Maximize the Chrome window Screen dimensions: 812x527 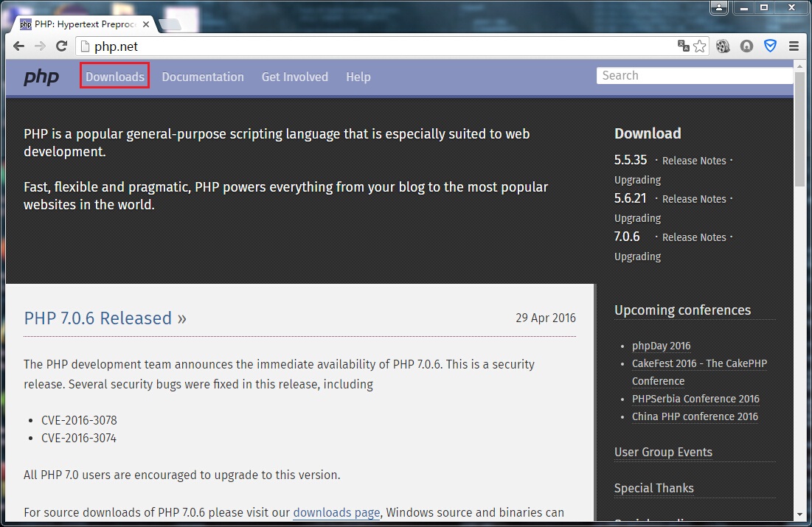pyautogui.click(x=764, y=8)
